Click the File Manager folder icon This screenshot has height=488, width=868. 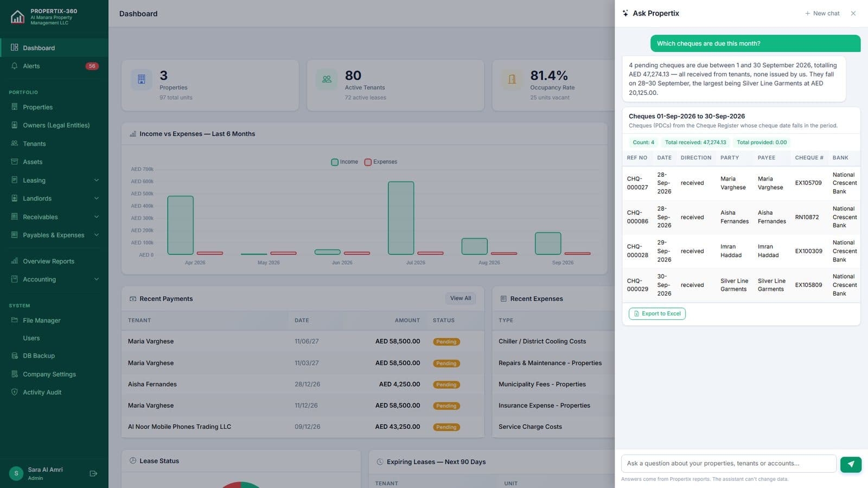tap(15, 320)
